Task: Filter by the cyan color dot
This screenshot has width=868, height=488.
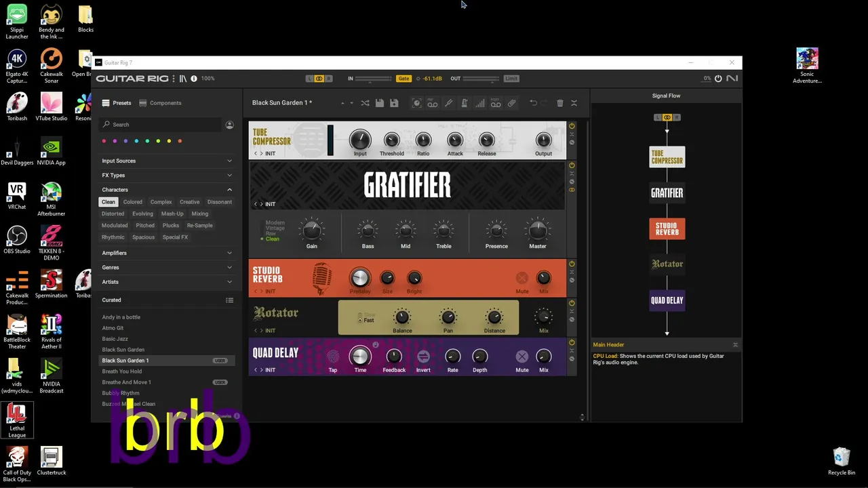Action: click(136, 141)
